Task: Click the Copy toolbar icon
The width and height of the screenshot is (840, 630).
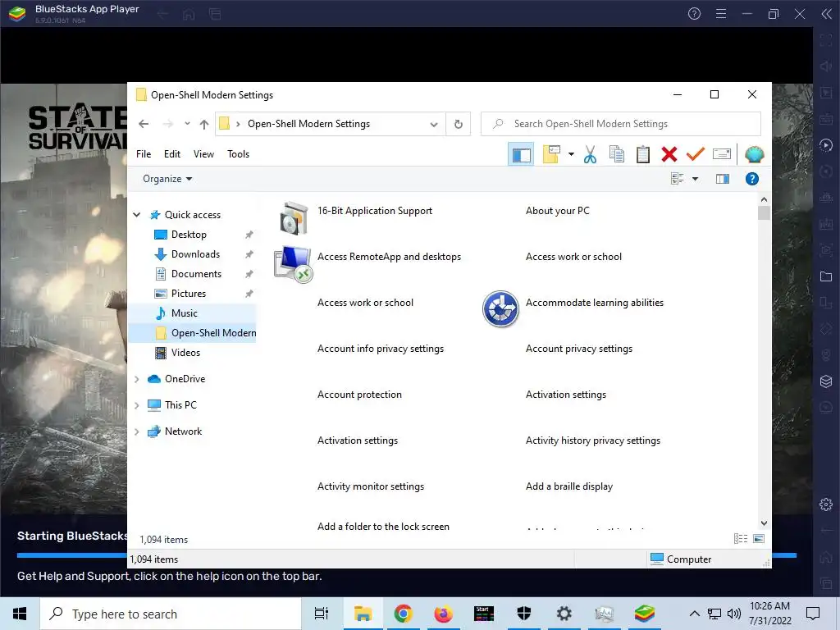Action: [x=617, y=154]
